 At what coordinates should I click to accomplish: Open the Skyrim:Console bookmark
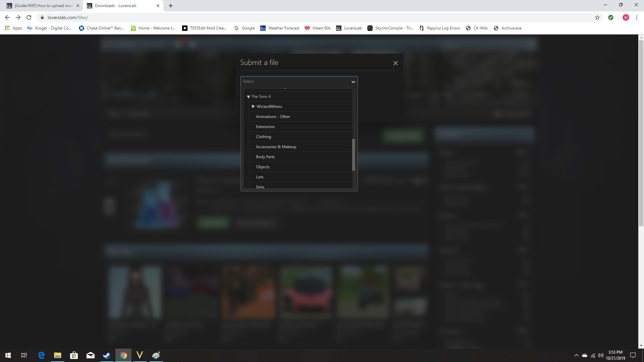(390, 28)
